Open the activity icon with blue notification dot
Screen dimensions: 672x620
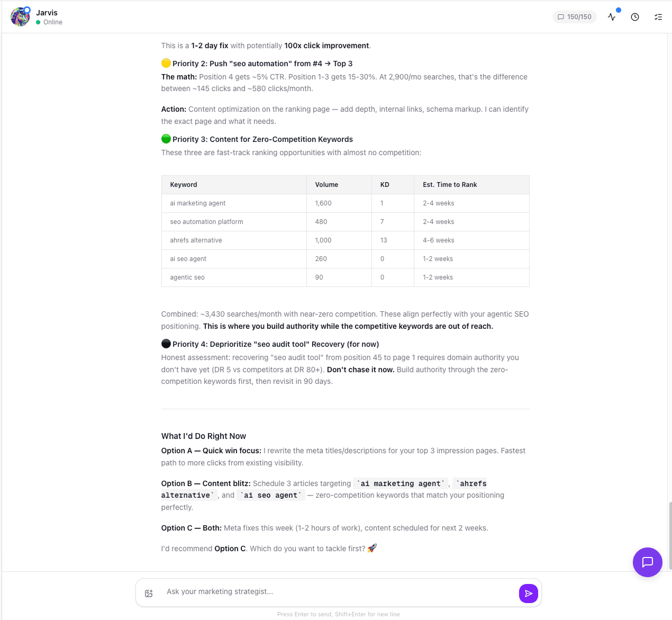[612, 16]
